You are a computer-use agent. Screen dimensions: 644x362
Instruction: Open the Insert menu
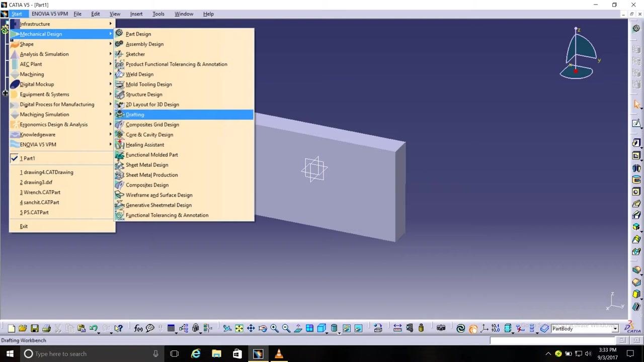point(136,14)
